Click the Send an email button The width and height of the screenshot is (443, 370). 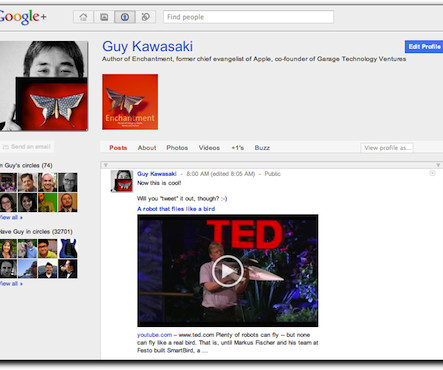click(27, 147)
